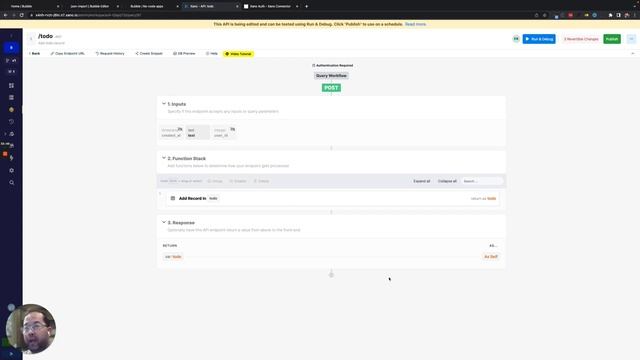Open the database table icon in sidebar
The width and height of the screenshot is (640, 360).
pos(11,98)
